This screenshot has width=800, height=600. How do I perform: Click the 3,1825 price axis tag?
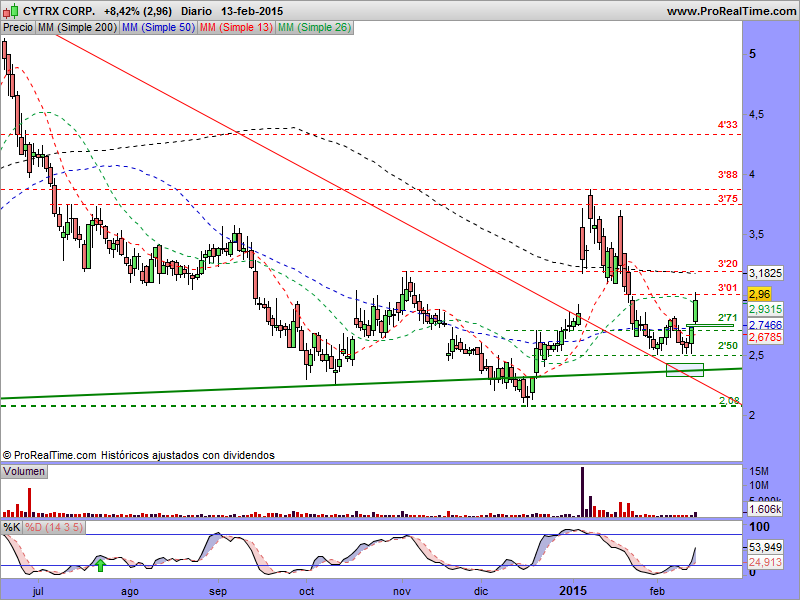(765, 273)
